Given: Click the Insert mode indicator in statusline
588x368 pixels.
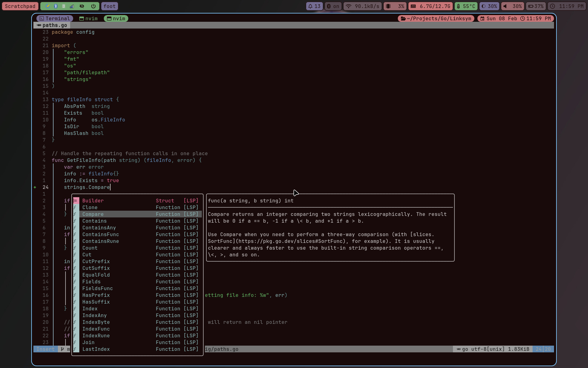Looking at the screenshot, I should coord(45,349).
